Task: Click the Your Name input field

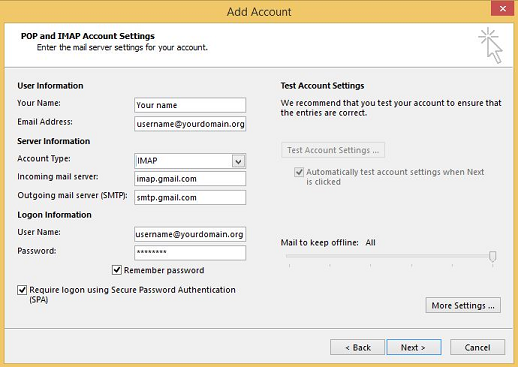Action: [x=190, y=105]
